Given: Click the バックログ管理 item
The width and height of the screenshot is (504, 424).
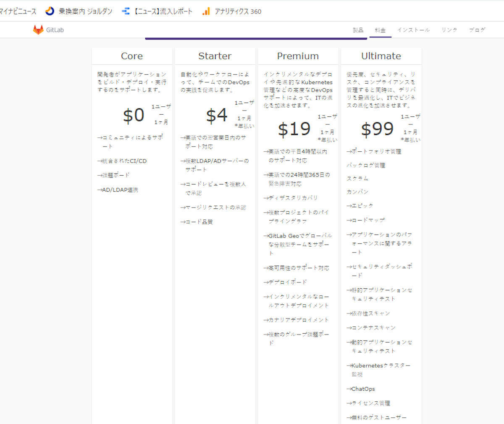Looking at the screenshot, I should (366, 165).
